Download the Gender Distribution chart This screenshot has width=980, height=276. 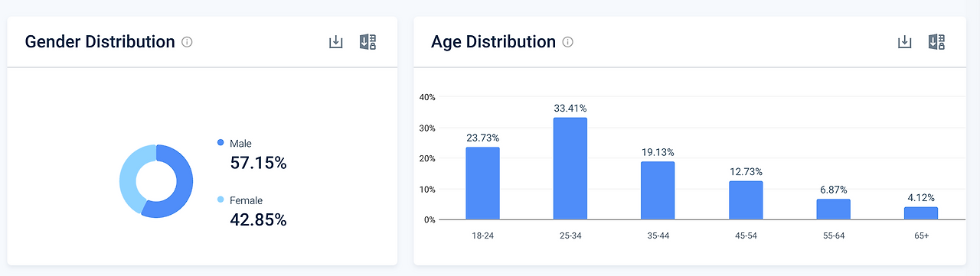pyautogui.click(x=335, y=42)
